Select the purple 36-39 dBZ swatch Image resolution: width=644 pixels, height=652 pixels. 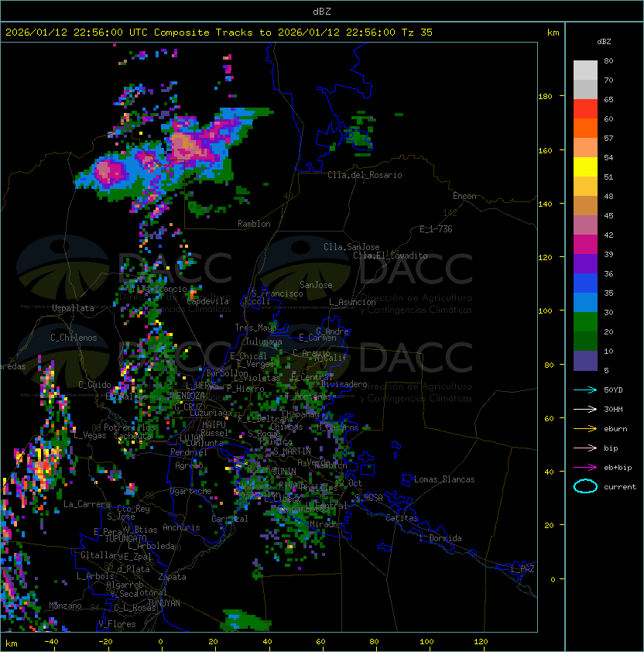click(585, 263)
